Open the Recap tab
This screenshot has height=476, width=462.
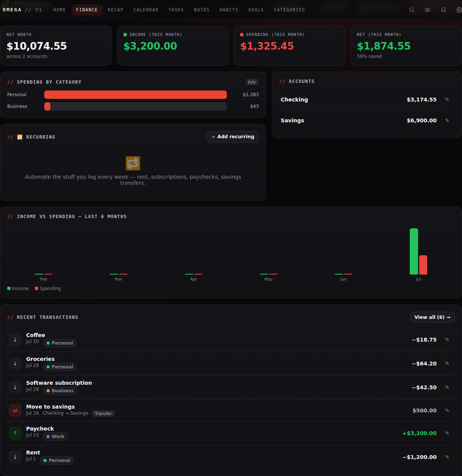115,10
